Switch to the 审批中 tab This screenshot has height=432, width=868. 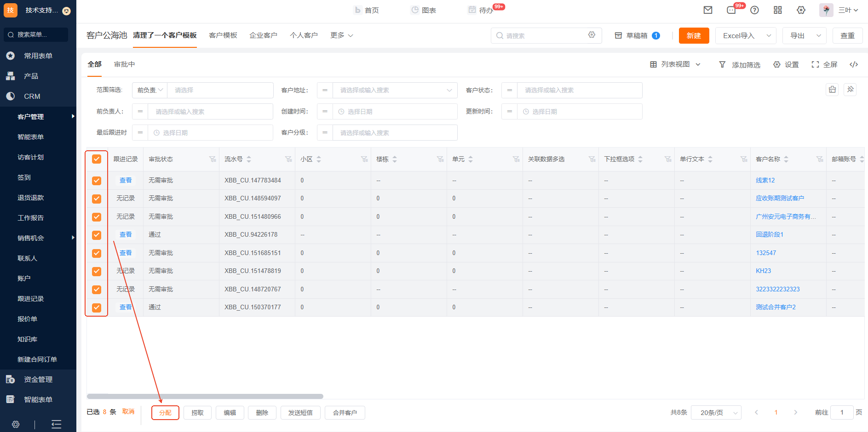click(124, 64)
